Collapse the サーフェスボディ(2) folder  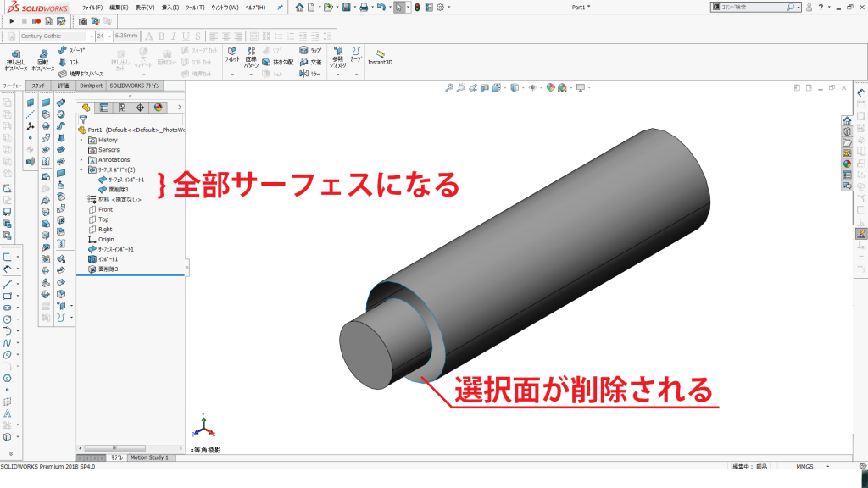click(82, 169)
